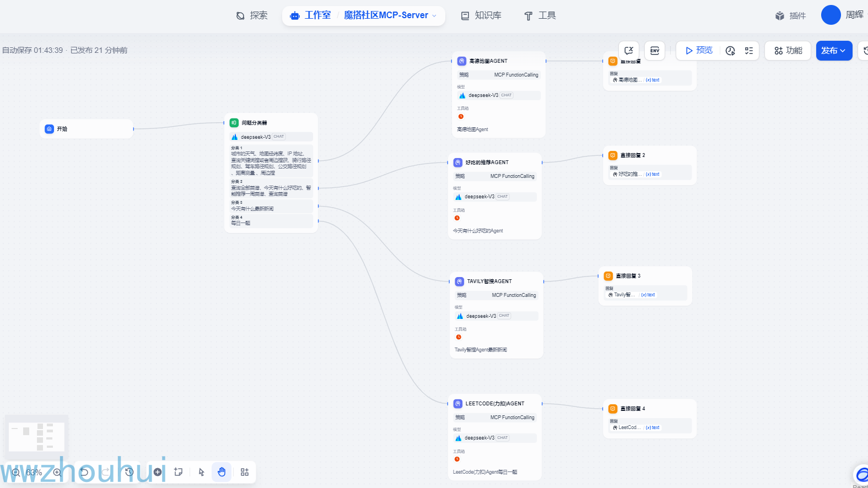Select the 直接回复 4 node
Viewport: 868px width, 488px height.
[x=650, y=419]
